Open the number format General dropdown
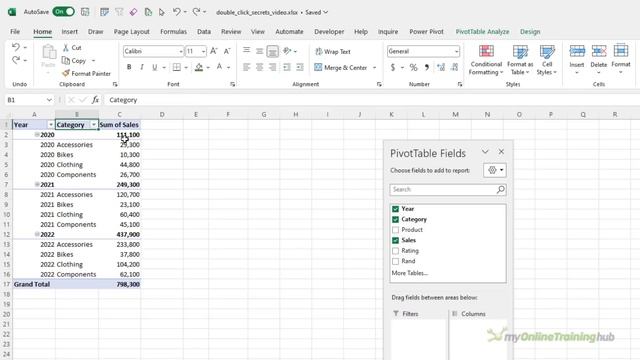 pyautogui.click(x=456, y=51)
